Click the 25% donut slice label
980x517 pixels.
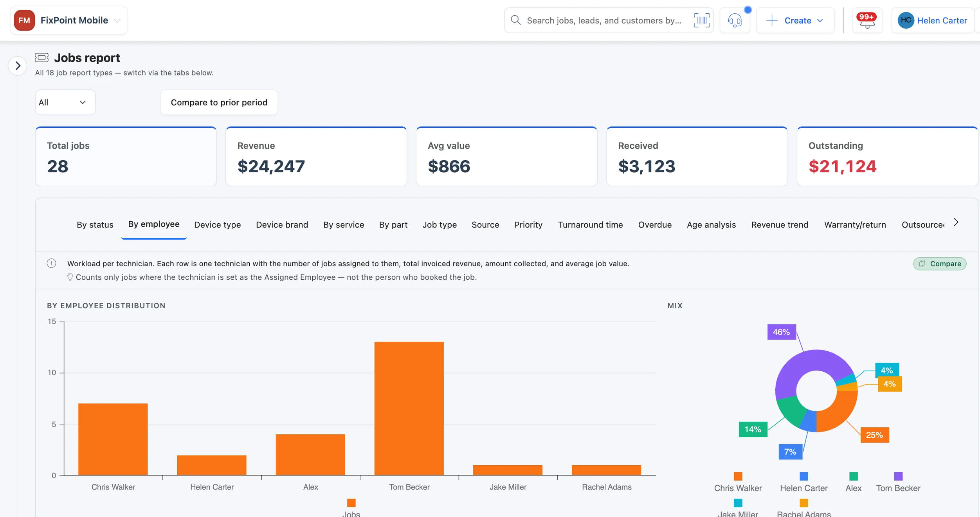[x=874, y=435]
